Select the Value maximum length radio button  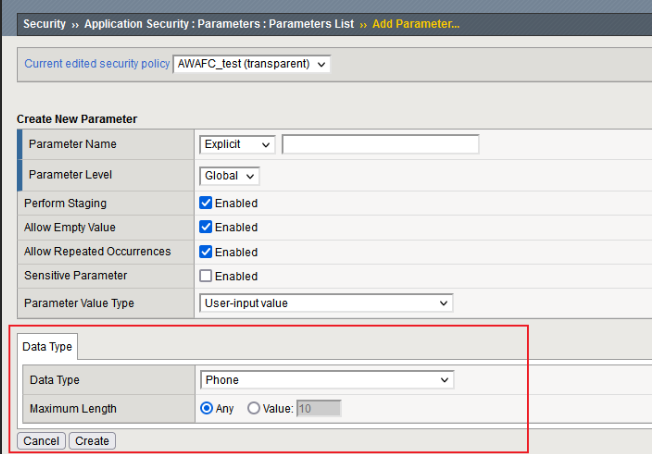coord(253,408)
